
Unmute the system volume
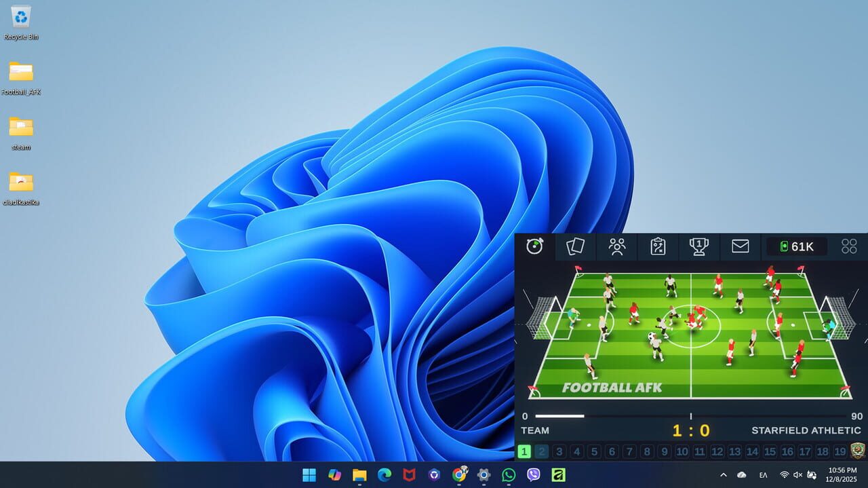pyautogui.click(x=797, y=475)
